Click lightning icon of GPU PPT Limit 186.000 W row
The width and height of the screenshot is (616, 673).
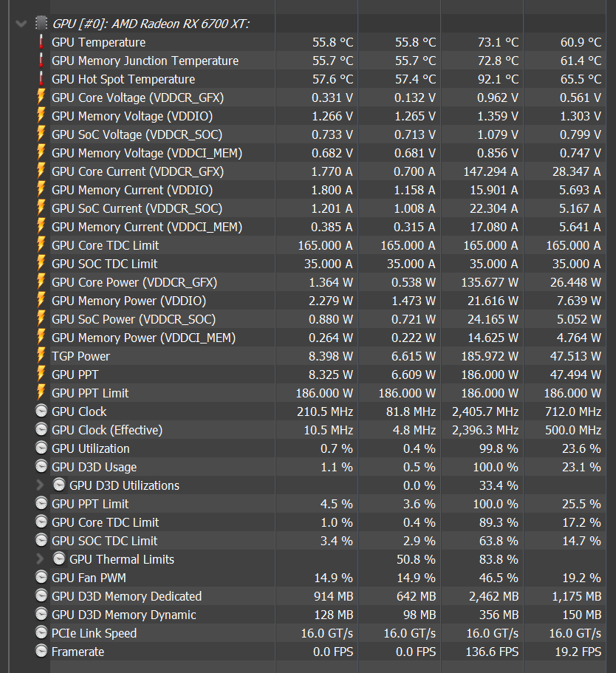pos(41,393)
